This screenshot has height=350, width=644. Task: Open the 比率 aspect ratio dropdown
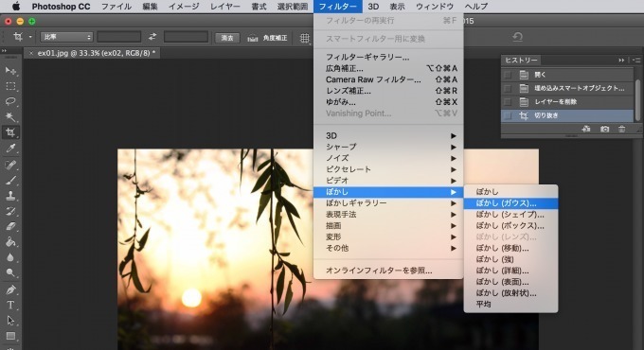66,37
